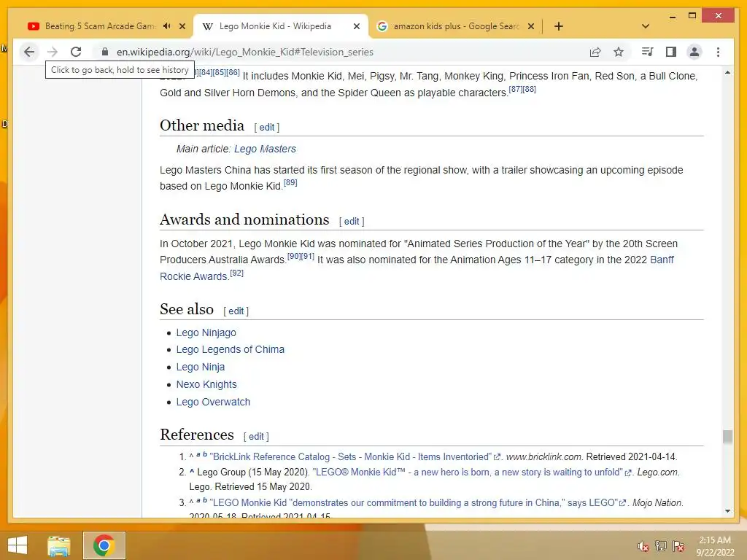747x560 pixels.
Task: Switch to amazon kids plus Google tab
Action: click(456, 26)
